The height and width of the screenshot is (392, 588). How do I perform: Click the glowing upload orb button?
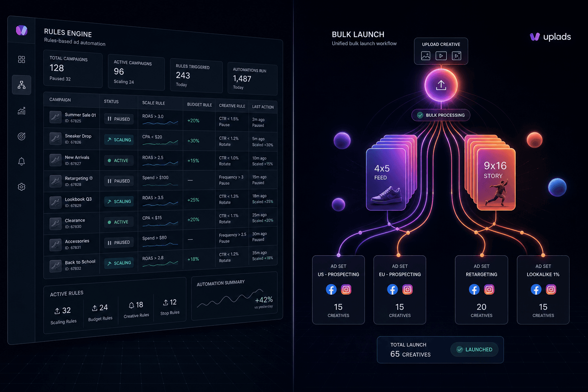tap(441, 85)
